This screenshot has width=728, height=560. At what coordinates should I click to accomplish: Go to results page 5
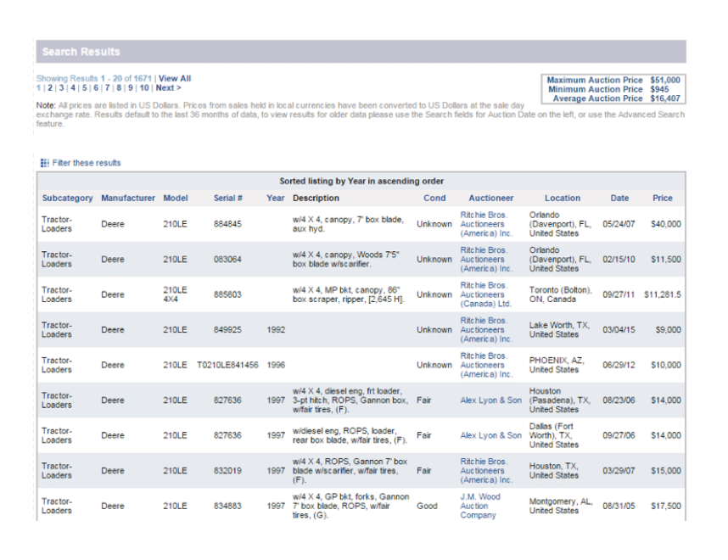(85, 88)
